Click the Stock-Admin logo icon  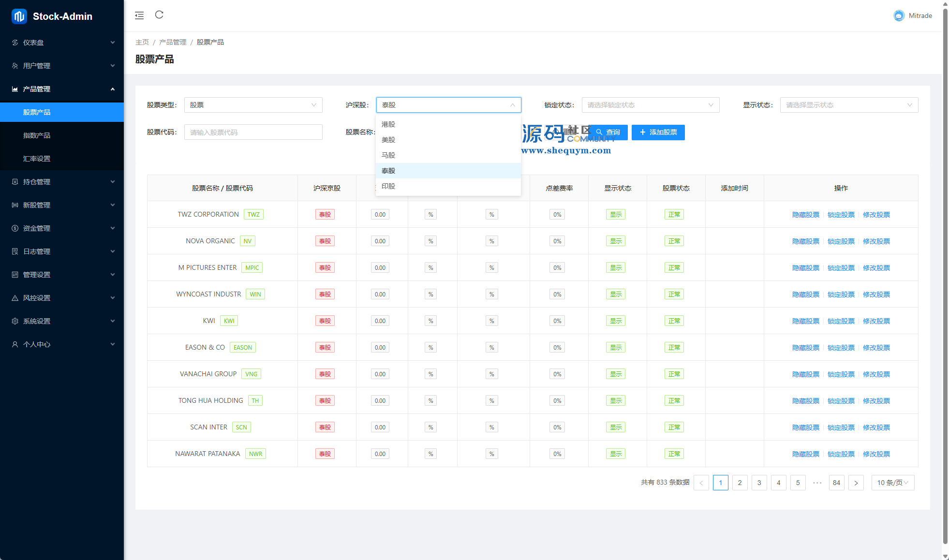tap(19, 16)
